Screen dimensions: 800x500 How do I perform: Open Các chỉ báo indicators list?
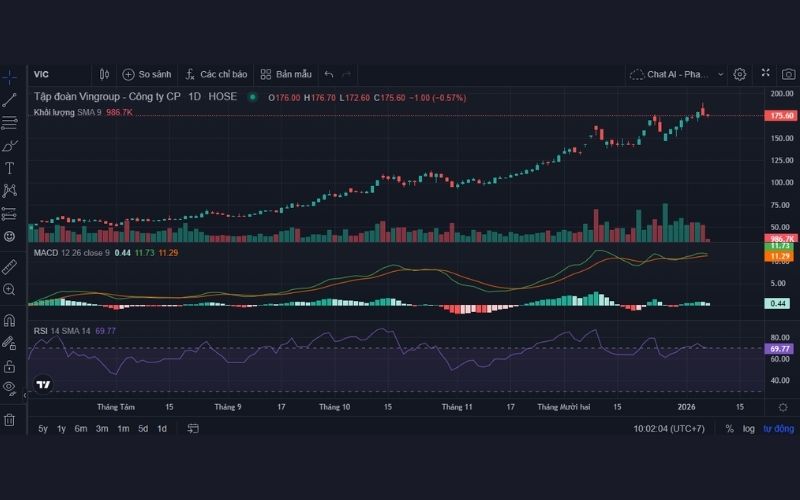(215, 74)
